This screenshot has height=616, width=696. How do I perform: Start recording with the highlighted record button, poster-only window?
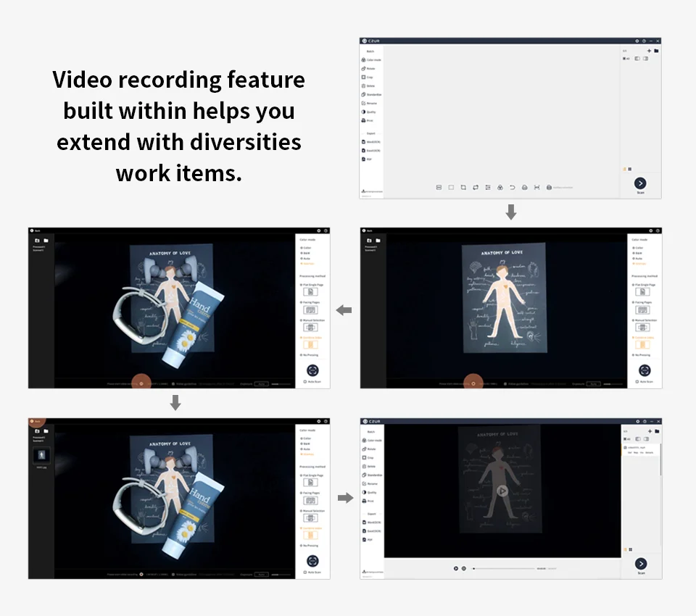(473, 384)
